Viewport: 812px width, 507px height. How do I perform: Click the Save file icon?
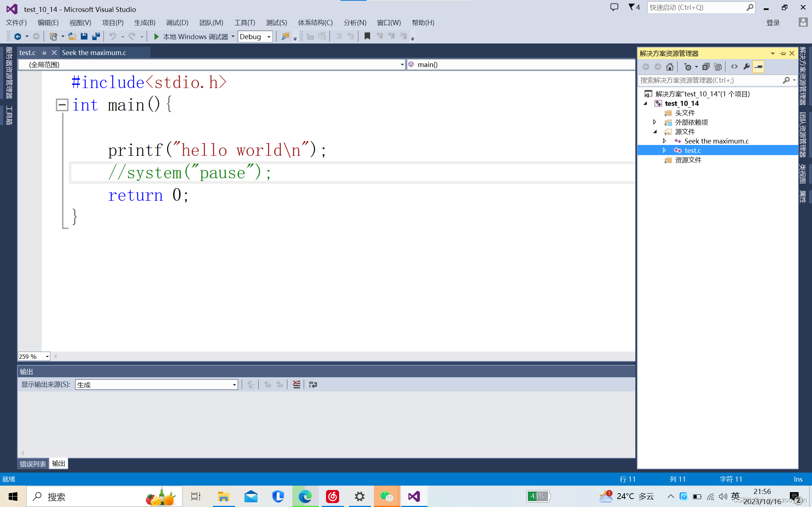[x=84, y=36]
